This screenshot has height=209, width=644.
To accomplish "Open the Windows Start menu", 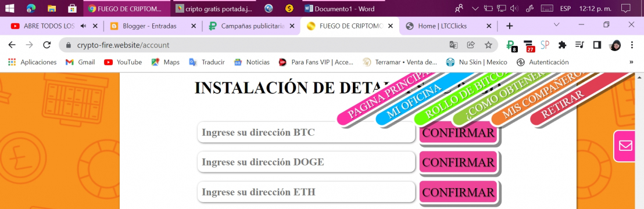I will [9, 8].
